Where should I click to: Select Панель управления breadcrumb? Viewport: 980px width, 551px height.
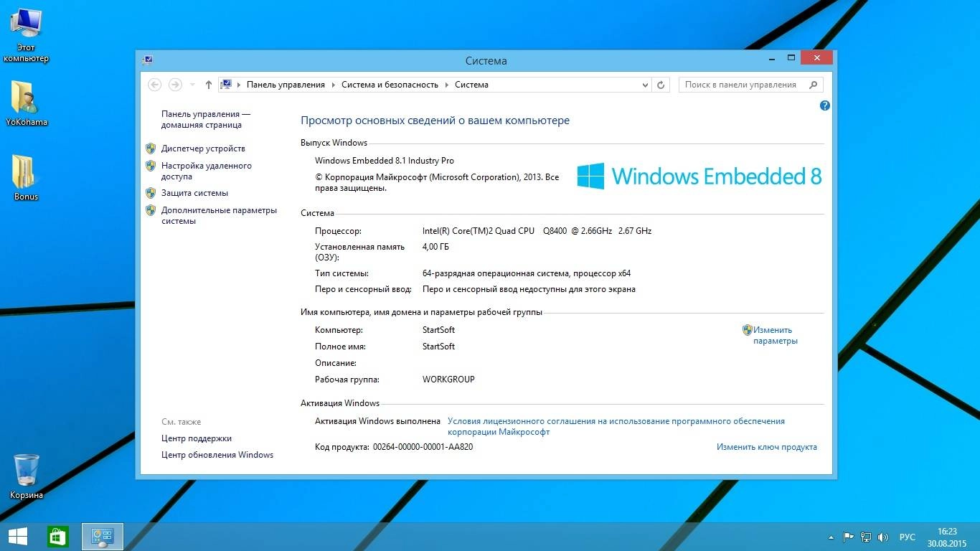[286, 85]
